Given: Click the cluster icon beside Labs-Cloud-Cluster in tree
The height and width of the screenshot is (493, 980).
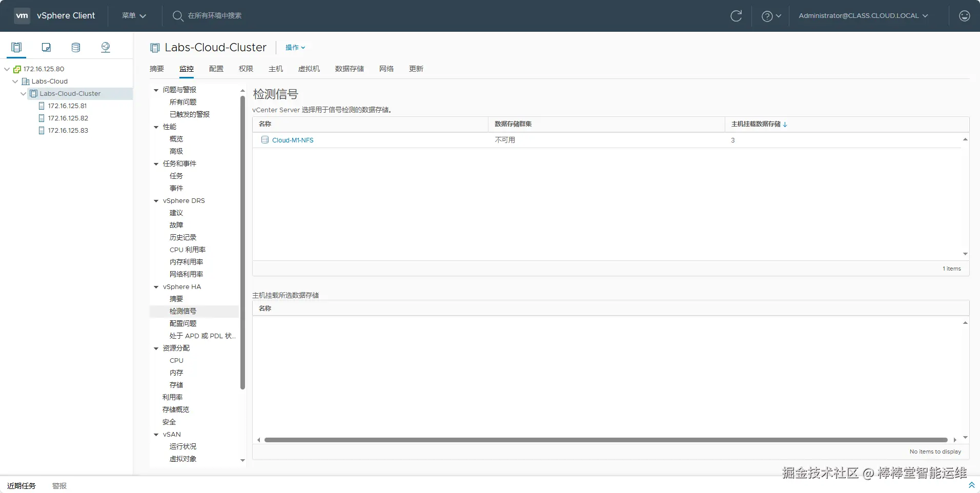Looking at the screenshot, I should pos(34,94).
